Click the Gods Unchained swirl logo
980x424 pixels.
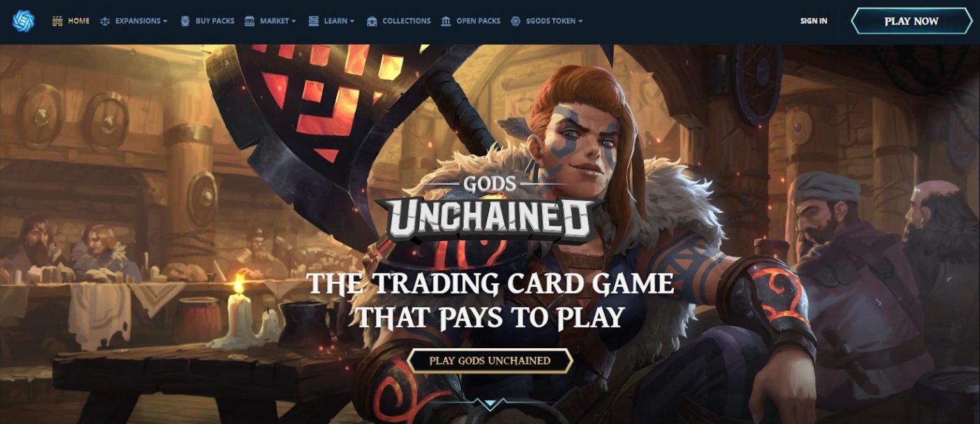[x=24, y=21]
